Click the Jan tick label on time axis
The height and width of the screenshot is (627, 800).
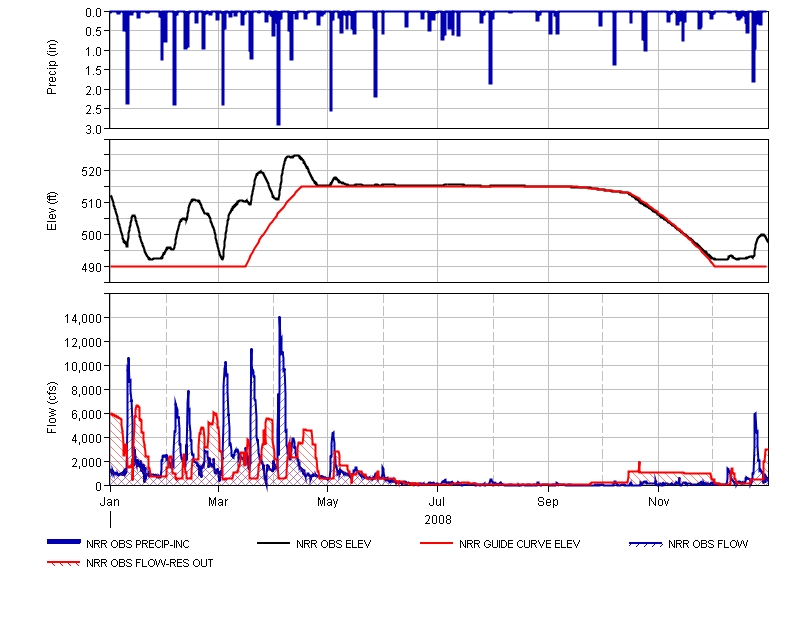[110, 502]
